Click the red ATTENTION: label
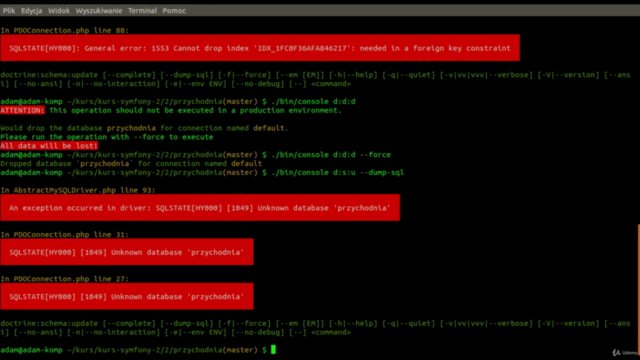Image resolution: width=640 pixels, height=360 pixels. pyautogui.click(x=22, y=110)
